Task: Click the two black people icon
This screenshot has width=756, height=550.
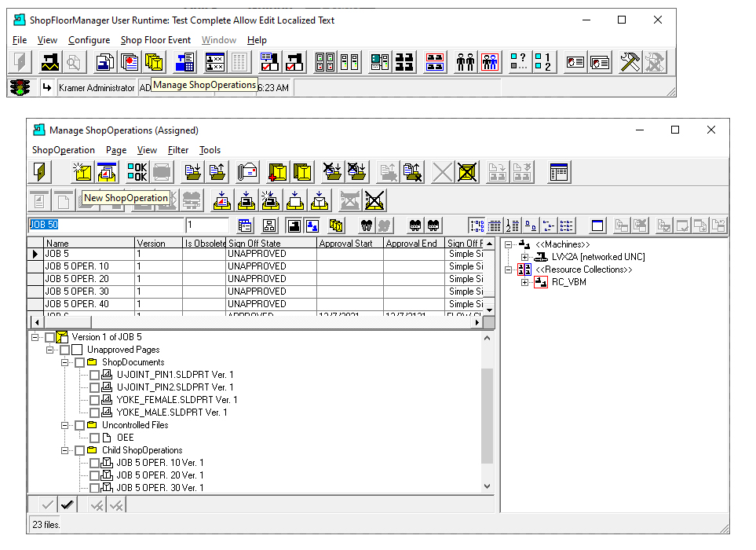Action: tap(466, 62)
